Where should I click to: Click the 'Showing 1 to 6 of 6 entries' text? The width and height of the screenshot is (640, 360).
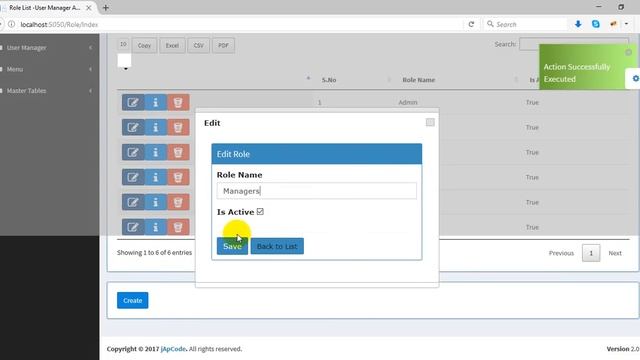click(154, 253)
